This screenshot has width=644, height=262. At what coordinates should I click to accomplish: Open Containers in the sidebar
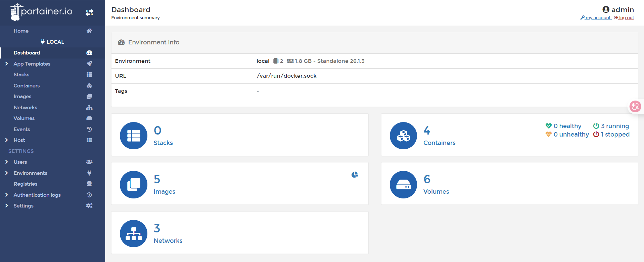pyautogui.click(x=27, y=86)
